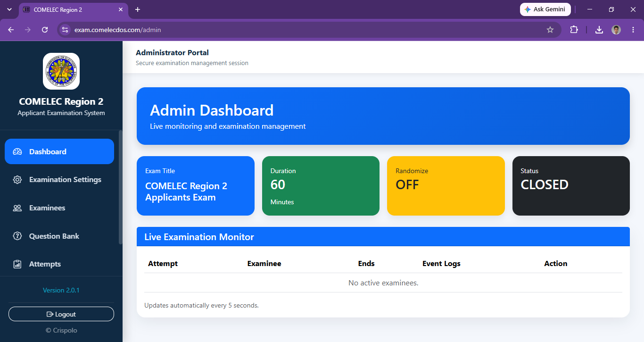Click the Action column header
The height and width of the screenshot is (342, 644).
556,264
